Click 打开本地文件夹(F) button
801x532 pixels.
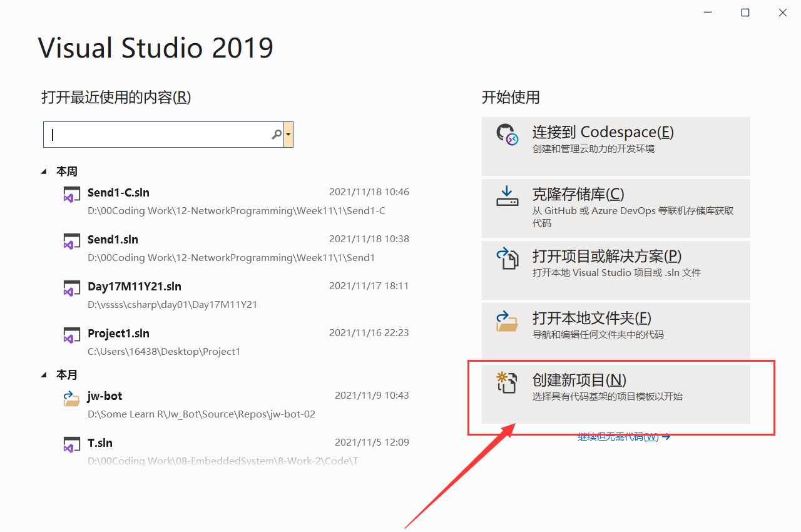click(616, 332)
